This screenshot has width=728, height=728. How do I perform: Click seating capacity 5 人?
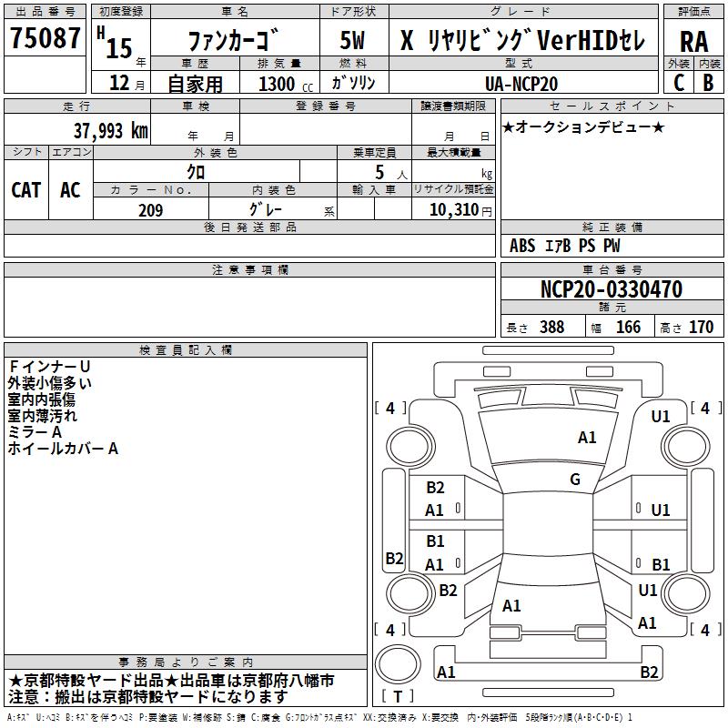point(390,173)
